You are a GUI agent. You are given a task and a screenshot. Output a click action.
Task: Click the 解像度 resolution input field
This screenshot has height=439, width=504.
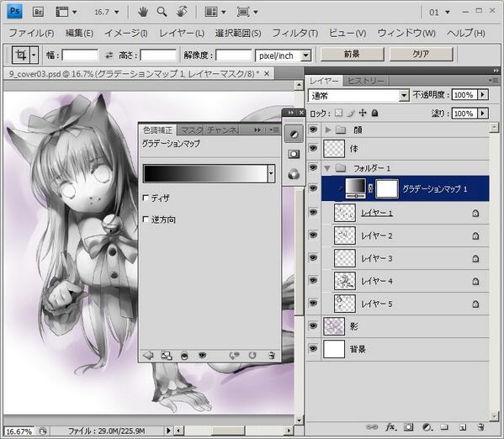pyautogui.click(x=234, y=56)
